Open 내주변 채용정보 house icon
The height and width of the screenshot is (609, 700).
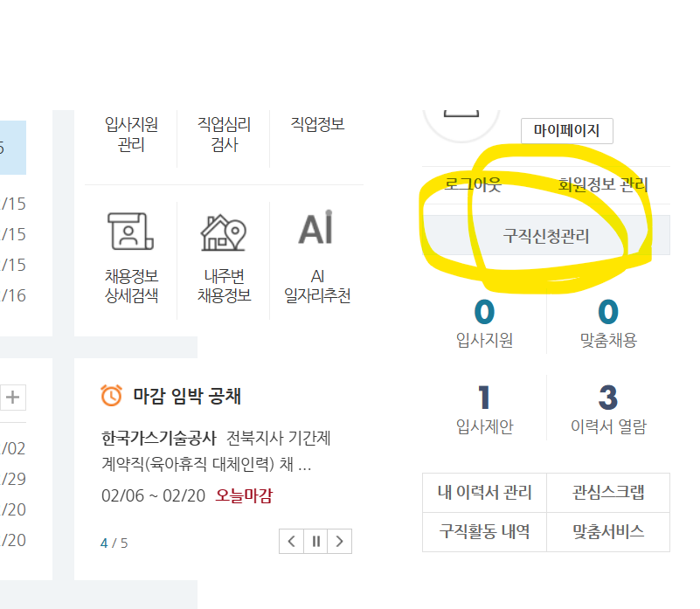coord(223,232)
